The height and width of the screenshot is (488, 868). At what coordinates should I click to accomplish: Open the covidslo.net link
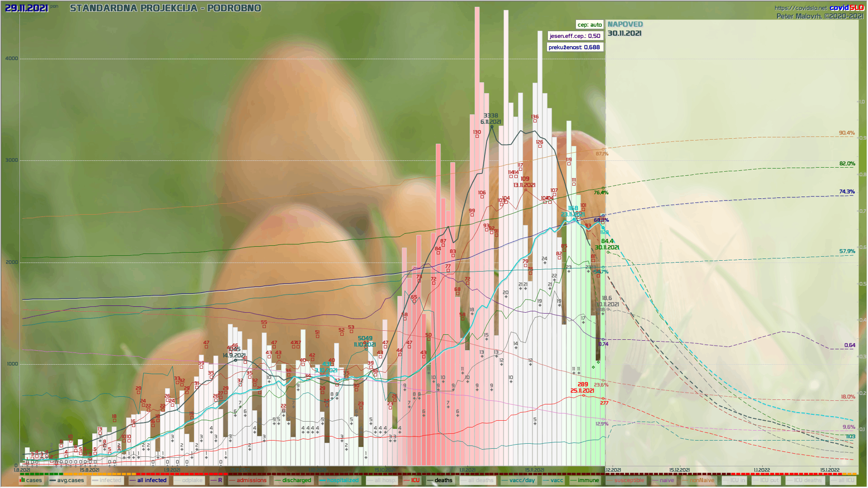click(800, 8)
